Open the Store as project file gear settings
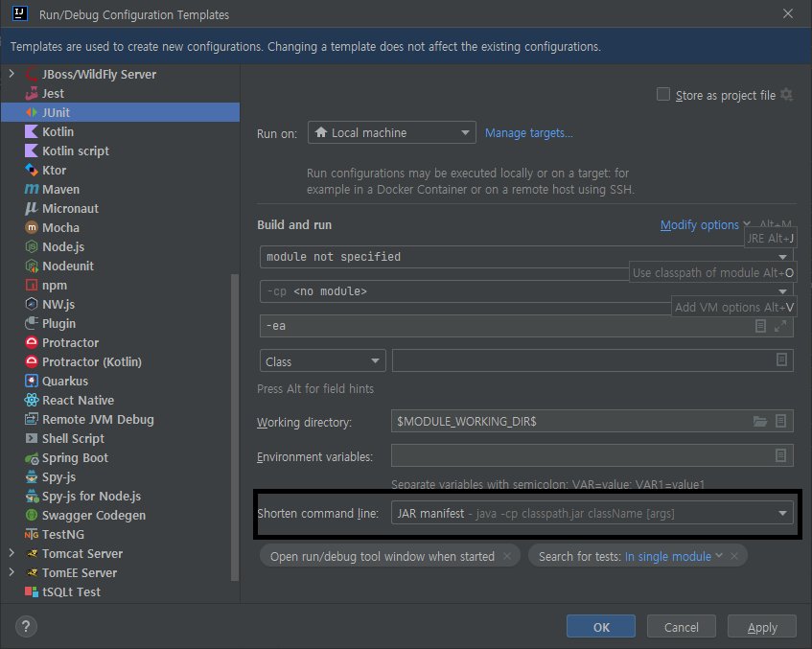The height and width of the screenshot is (649, 812). click(787, 95)
